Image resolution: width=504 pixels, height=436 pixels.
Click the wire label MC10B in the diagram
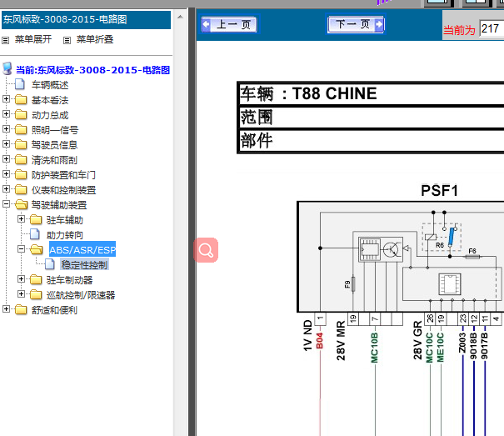tap(375, 348)
